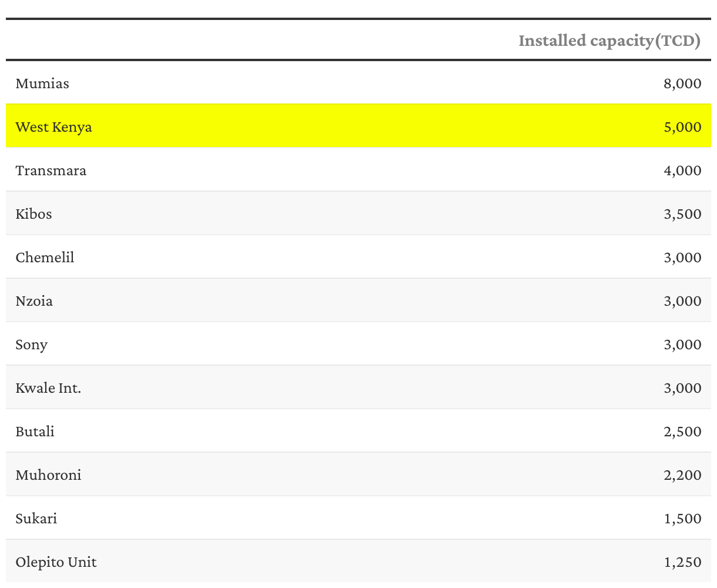Click the 1,250 value for Olepito Unit

(x=682, y=562)
